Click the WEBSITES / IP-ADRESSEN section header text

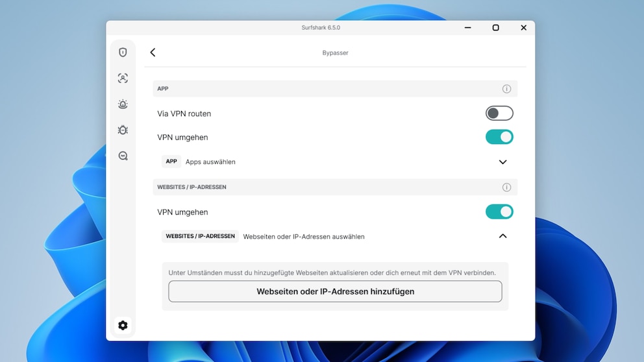[192, 187]
